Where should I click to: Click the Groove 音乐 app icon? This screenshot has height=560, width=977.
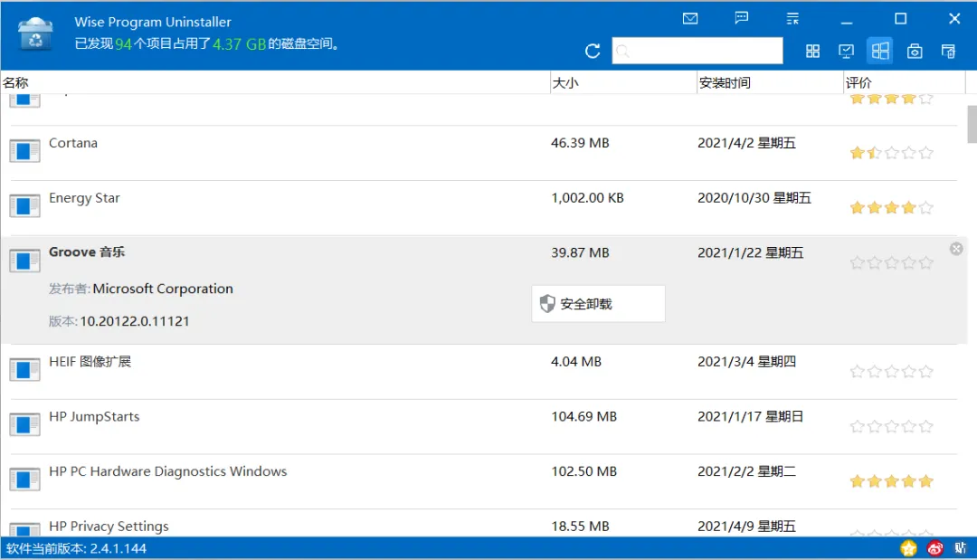coord(25,261)
